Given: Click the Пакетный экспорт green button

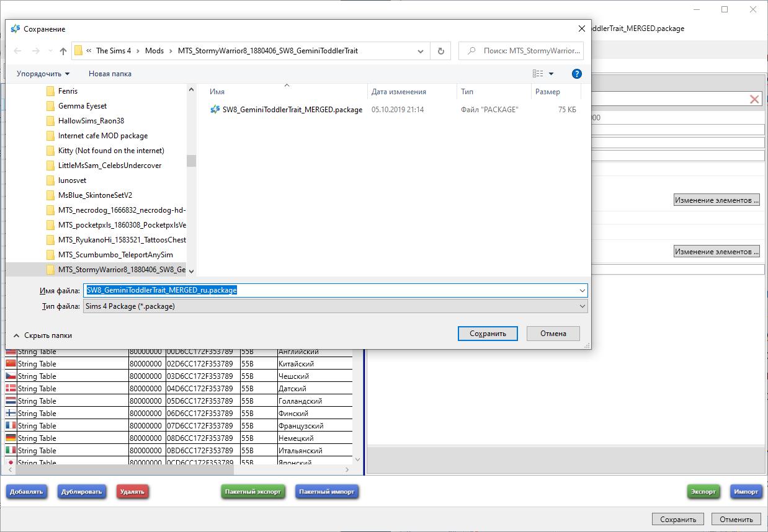Looking at the screenshot, I should (x=252, y=492).
